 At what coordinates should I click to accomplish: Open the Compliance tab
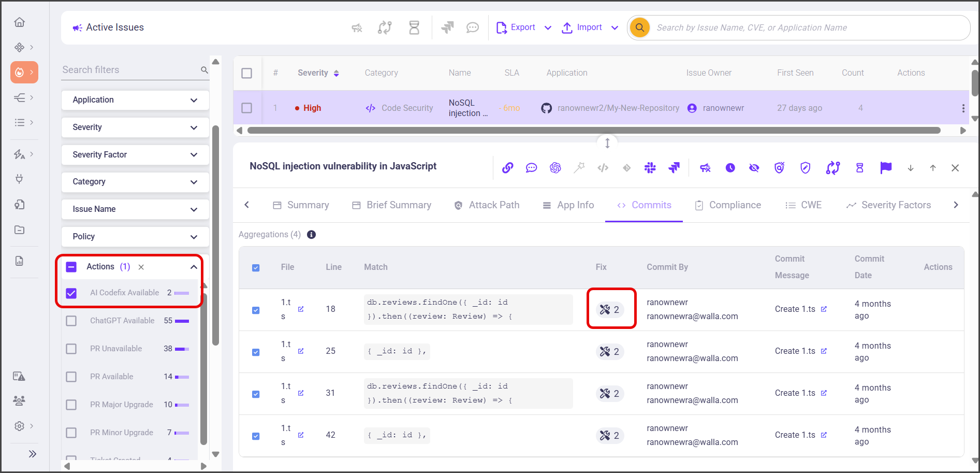click(x=728, y=205)
